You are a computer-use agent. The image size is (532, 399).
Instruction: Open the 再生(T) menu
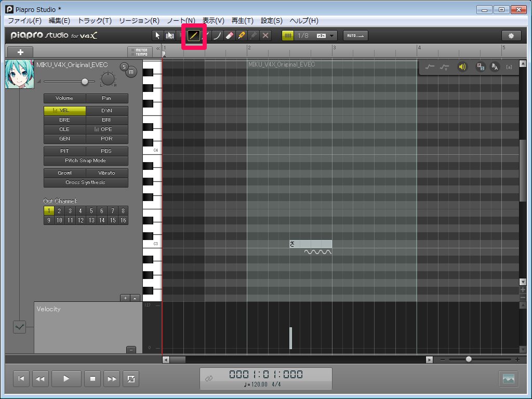pos(242,21)
